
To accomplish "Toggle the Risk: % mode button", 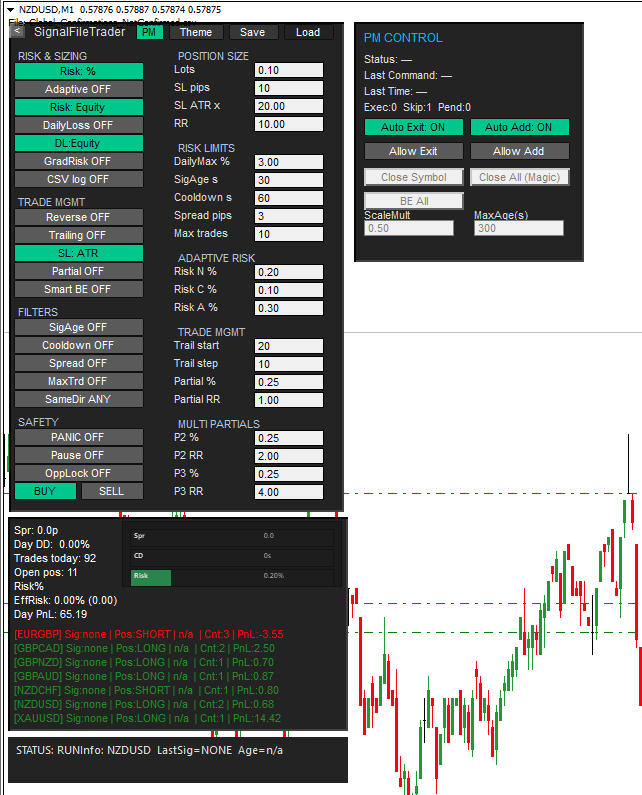I will (79, 71).
